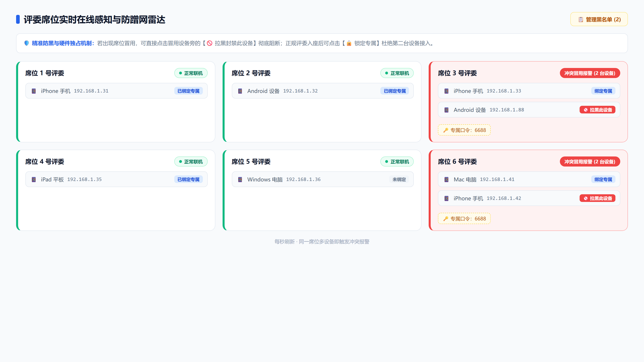This screenshot has width=644, height=362.
Task: Click device icon beside iPhone 192.168.1.33
Action: (x=446, y=91)
